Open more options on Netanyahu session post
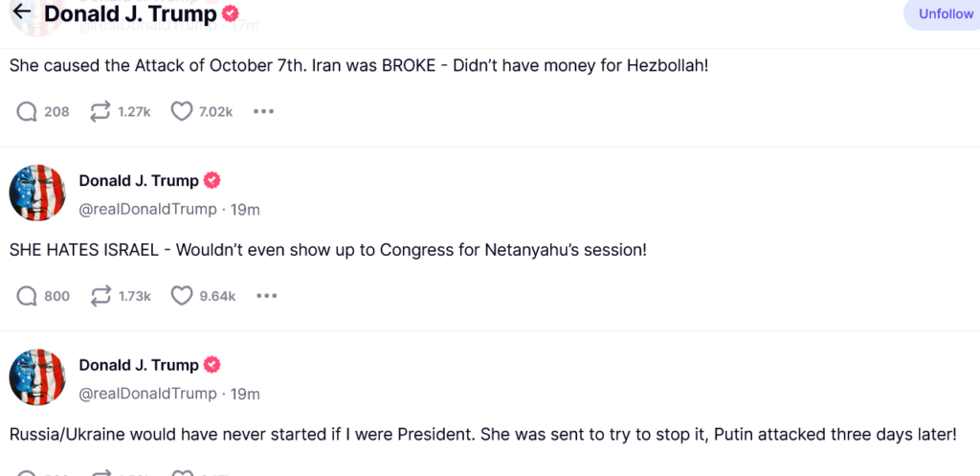 coord(267,296)
